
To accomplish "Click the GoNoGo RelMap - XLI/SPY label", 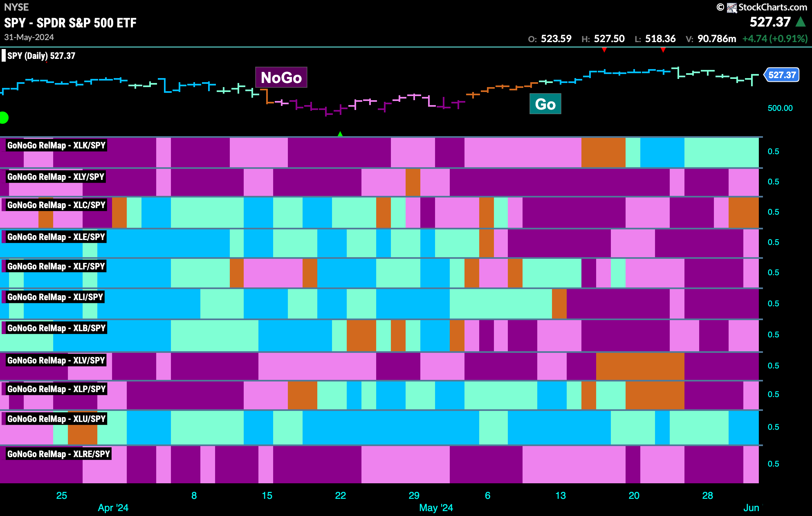I will (55, 297).
